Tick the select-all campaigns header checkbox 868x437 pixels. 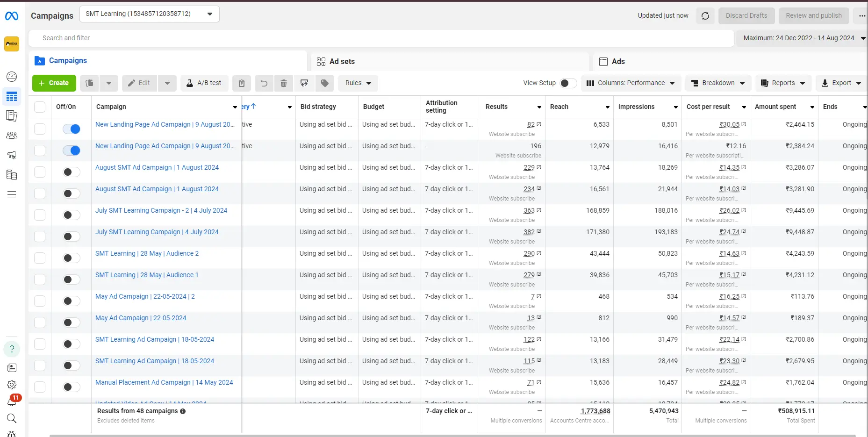pos(40,107)
